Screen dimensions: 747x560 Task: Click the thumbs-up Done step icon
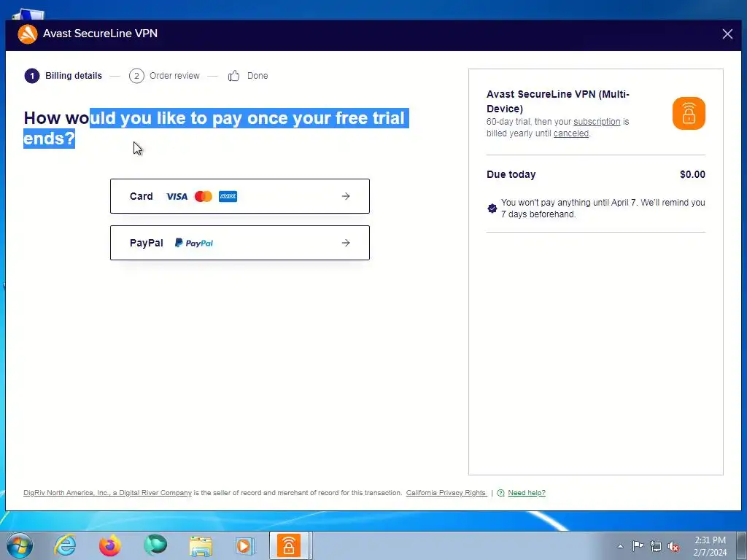233,76
